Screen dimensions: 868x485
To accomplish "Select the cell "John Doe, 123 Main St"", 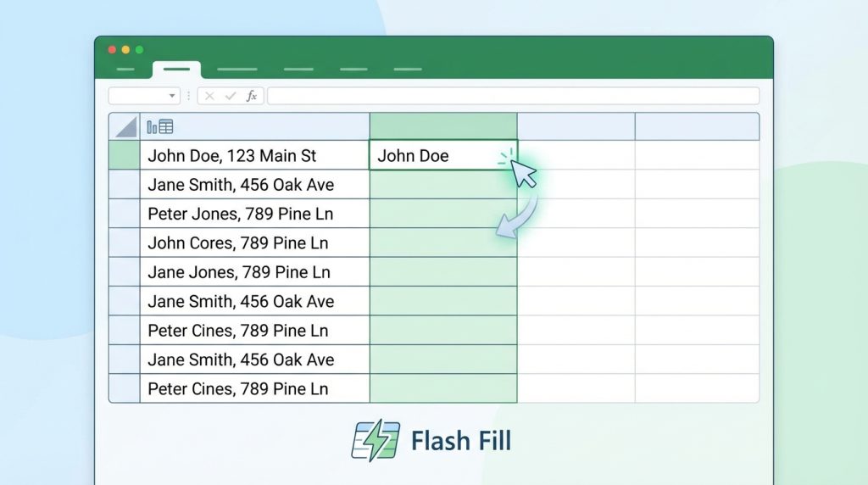I will (254, 155).
